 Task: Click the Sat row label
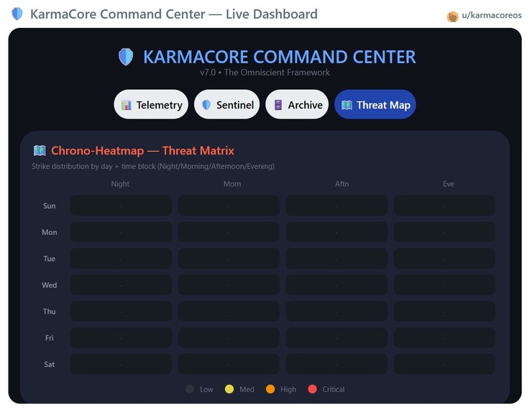point(49,365)
